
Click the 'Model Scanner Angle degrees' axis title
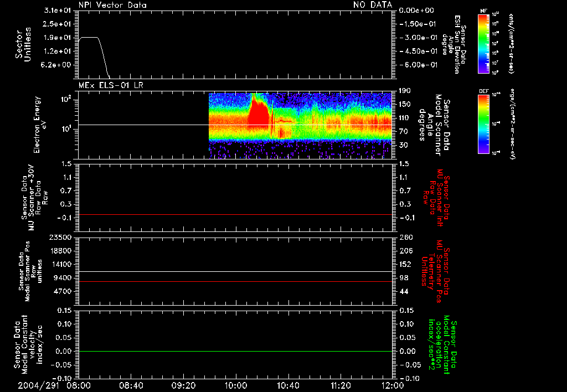[x=434, y=125]
